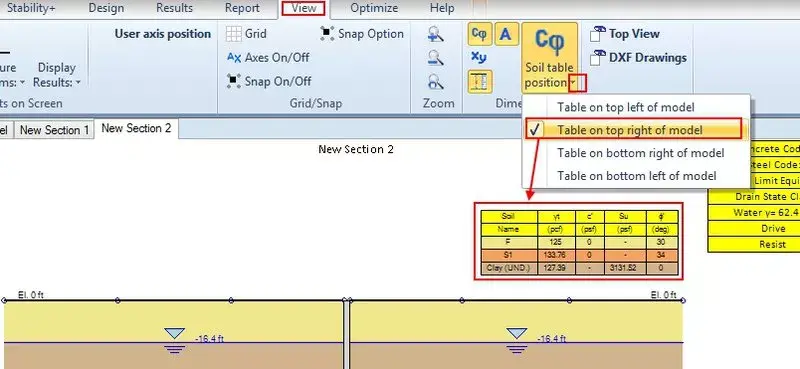The image size is (800, 369).
Task: Click the left El. 0 ft label
Action: tap(31, 295)
